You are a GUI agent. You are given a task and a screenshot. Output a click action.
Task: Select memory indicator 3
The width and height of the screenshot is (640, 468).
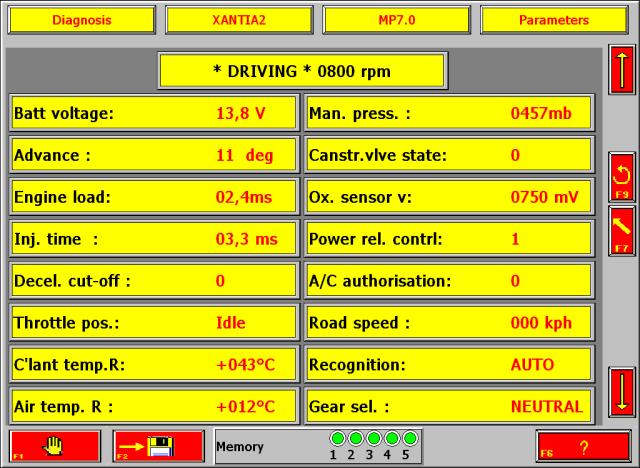373,439
